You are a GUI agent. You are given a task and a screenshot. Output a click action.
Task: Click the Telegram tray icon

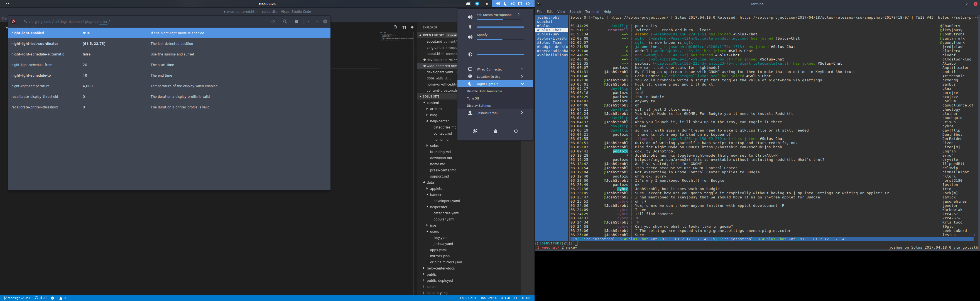[x=477, y=4]
